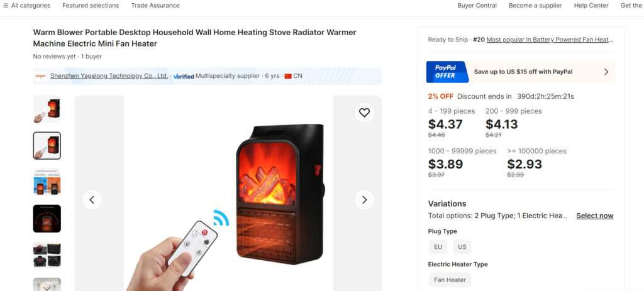644x291 pixels.
Task: Open Select now variations panel
Action: tap(595, 216)
